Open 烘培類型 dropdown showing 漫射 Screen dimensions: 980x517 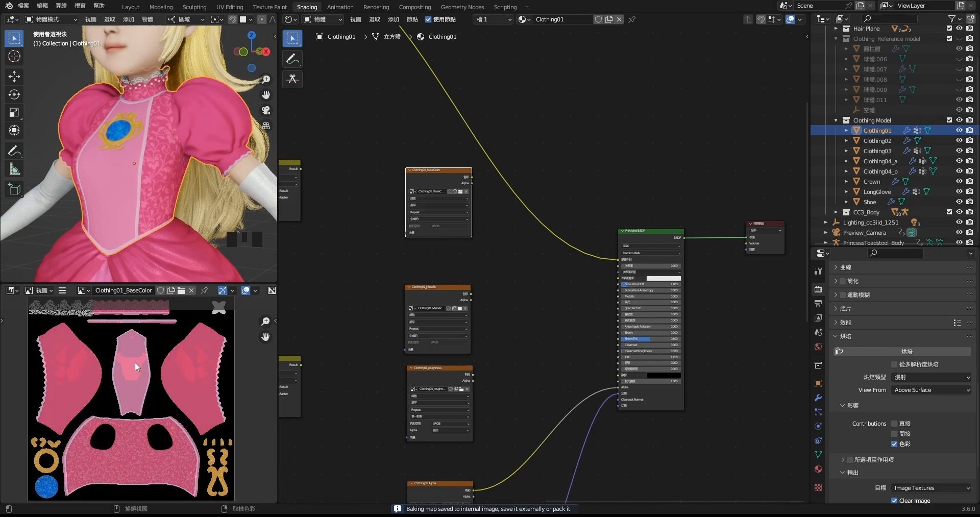[932, 377]
